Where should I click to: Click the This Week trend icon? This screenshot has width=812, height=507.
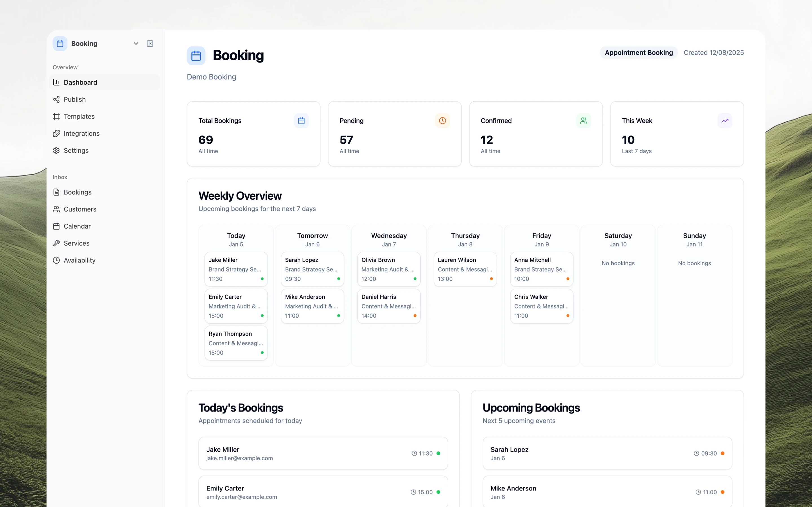pos(725,121)
